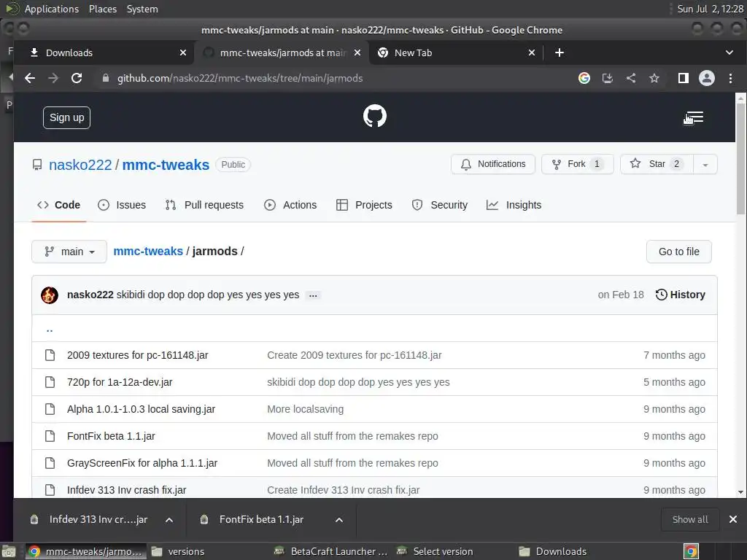Click the GitHub Octocat logo

click(375, 116)
